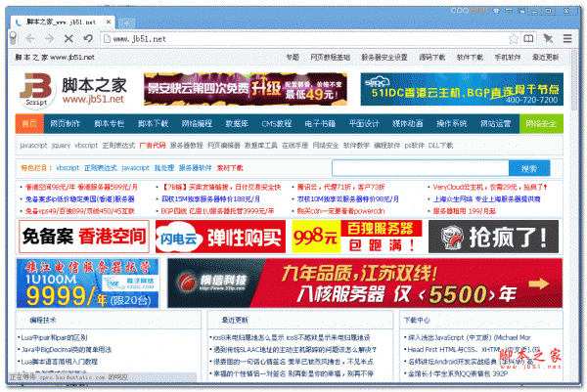The height and width of the screenshot is (392, 587).
Task: Open the bookmarks book icon
Action: pyautogui.click(x=528, y=38)
